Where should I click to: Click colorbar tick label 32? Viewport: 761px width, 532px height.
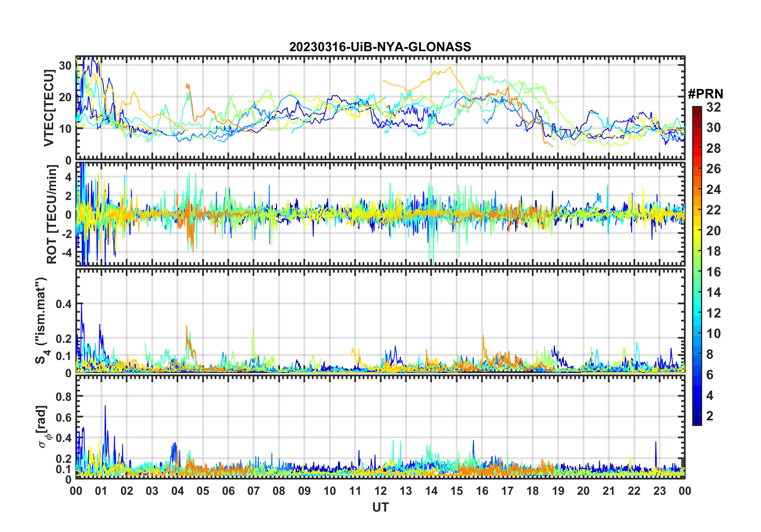coord(713,107)
